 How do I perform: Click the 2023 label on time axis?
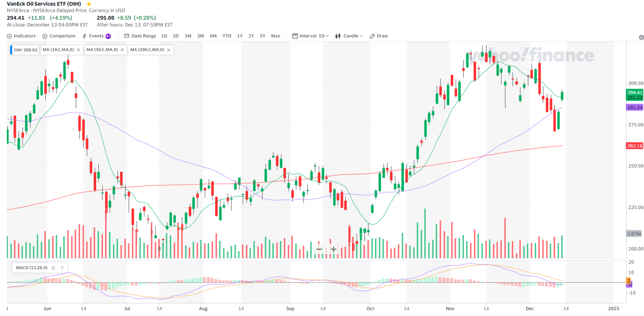(613, 309)
